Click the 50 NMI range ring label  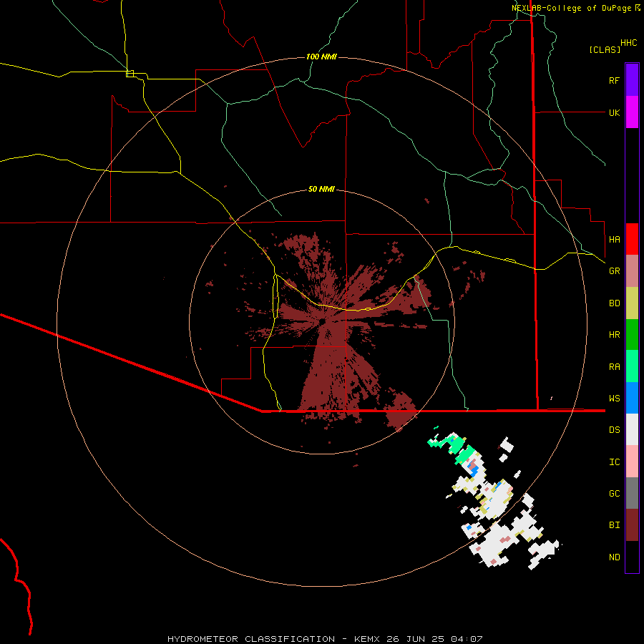coord(321,189)
